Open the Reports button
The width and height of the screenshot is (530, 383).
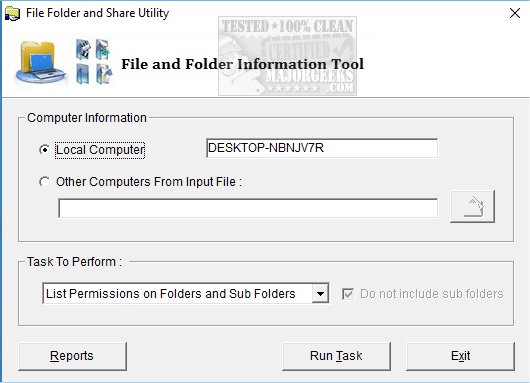click(72, 356)
